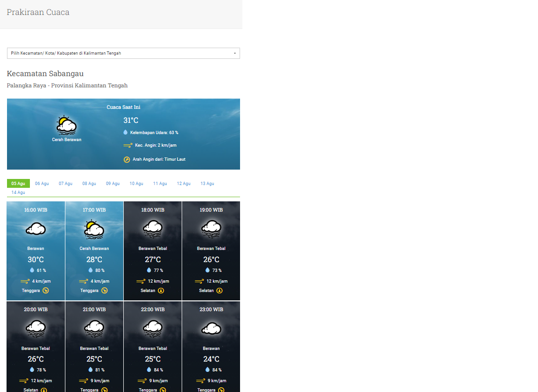Viewport: 538px width, 392px height.
Task: Click the 9 km/jam wind value at 21:00 WIB
Action: [100, 381]
